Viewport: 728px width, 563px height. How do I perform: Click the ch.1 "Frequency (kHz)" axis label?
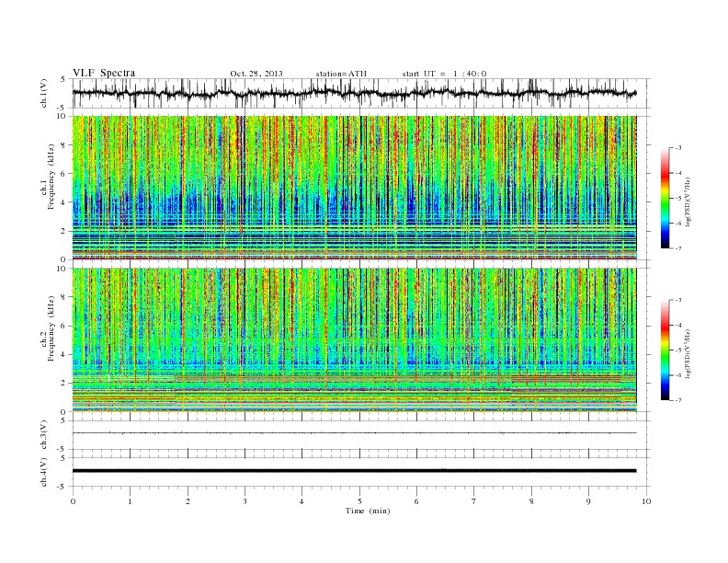tap(51, 177)
